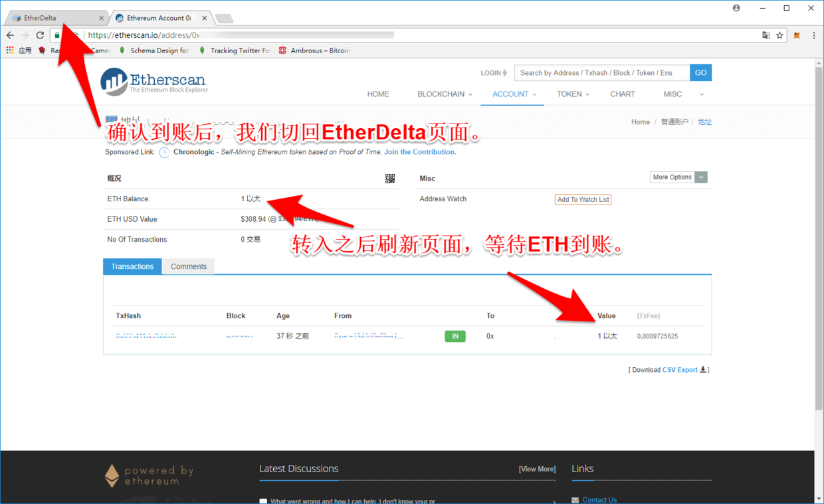Open the More Options dropdown arrow
Viewport: 824px width, 504px height.
(x=701, y=177)
